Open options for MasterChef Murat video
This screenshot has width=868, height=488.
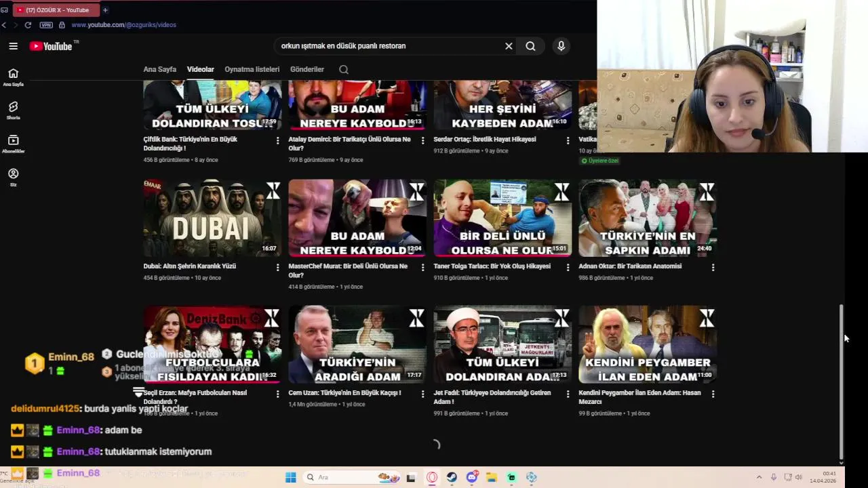422,268
